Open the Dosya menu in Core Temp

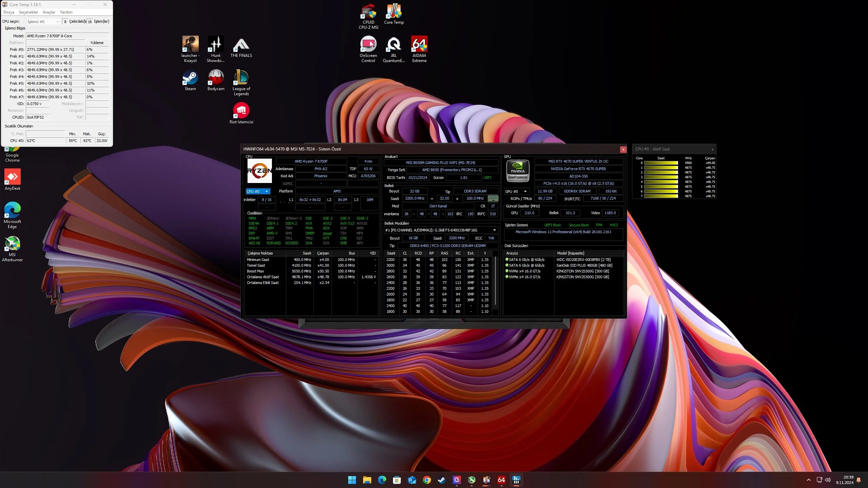point(9,12)
